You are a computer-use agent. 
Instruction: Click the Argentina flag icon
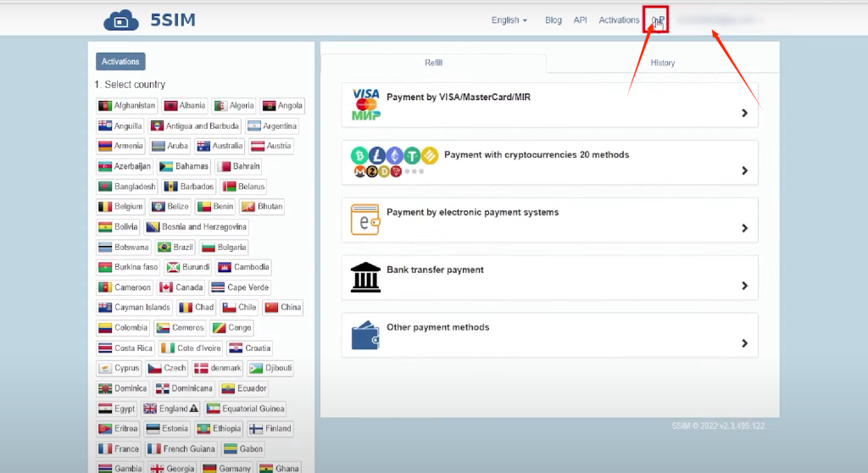pyautogui.click(x=253, y=125)
